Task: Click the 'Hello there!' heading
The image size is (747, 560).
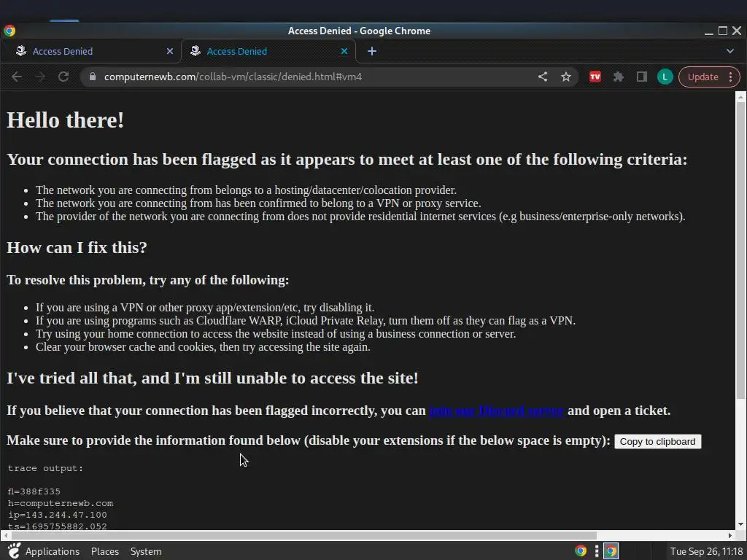Action: pyautogui.click(x=65, y=120)
